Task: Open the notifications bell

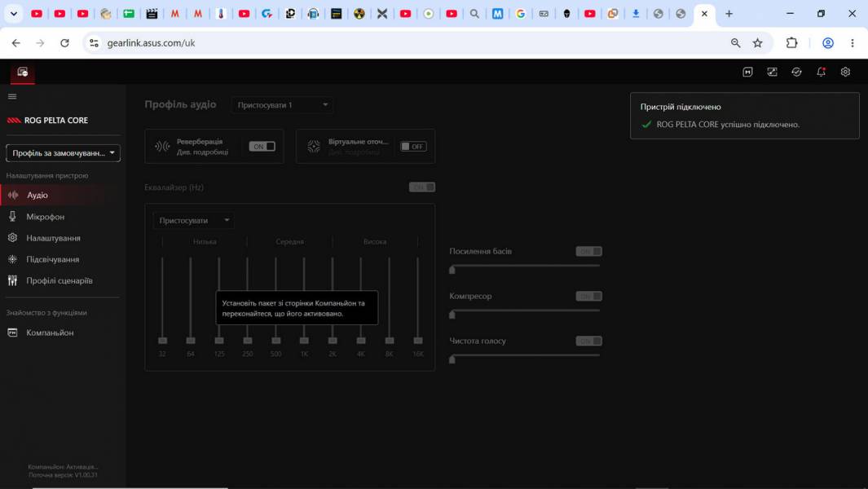Action: point(821,72)
